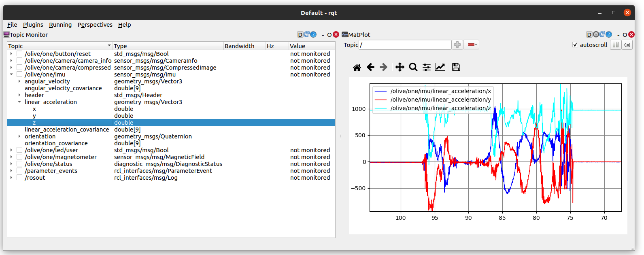The height and width of the screenshot is (255, 644).
Task: Click the Pan axes cross-arrows tool
Action: click(x=400, y=68)
